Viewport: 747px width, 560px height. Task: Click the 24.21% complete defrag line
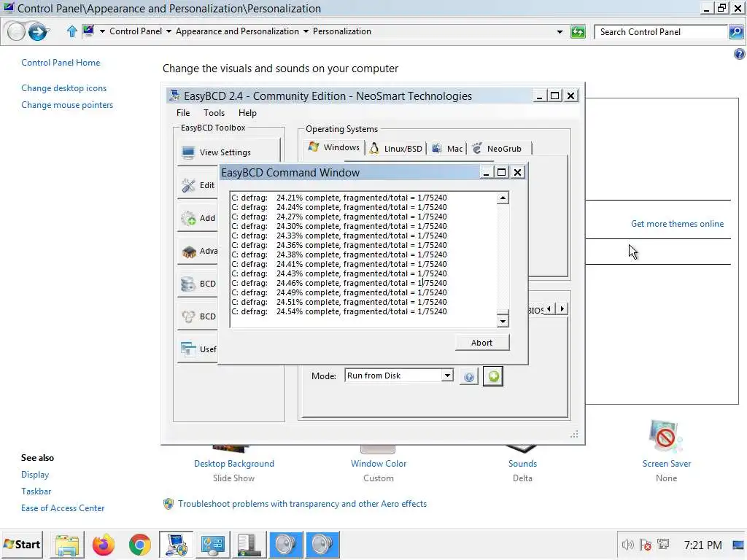(x=338, y=198)
